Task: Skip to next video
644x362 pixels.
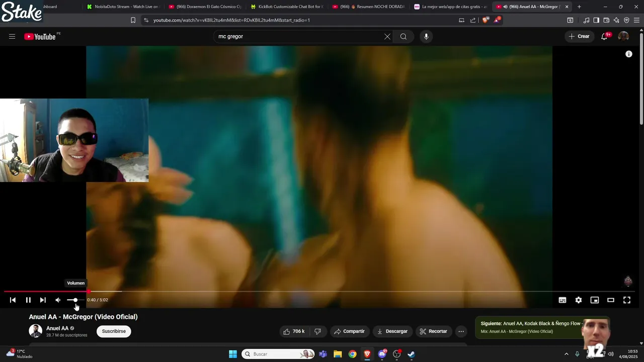Action: click(43, 300)
